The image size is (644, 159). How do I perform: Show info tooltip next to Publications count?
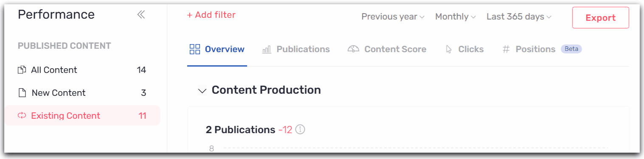(x=300, y=130)
